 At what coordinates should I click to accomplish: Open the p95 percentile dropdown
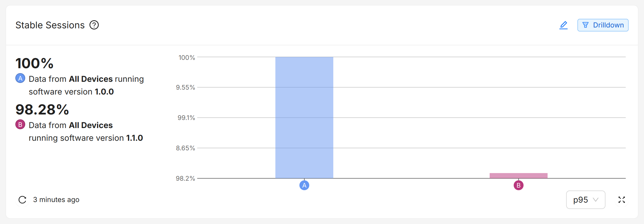tap(586, 200)
